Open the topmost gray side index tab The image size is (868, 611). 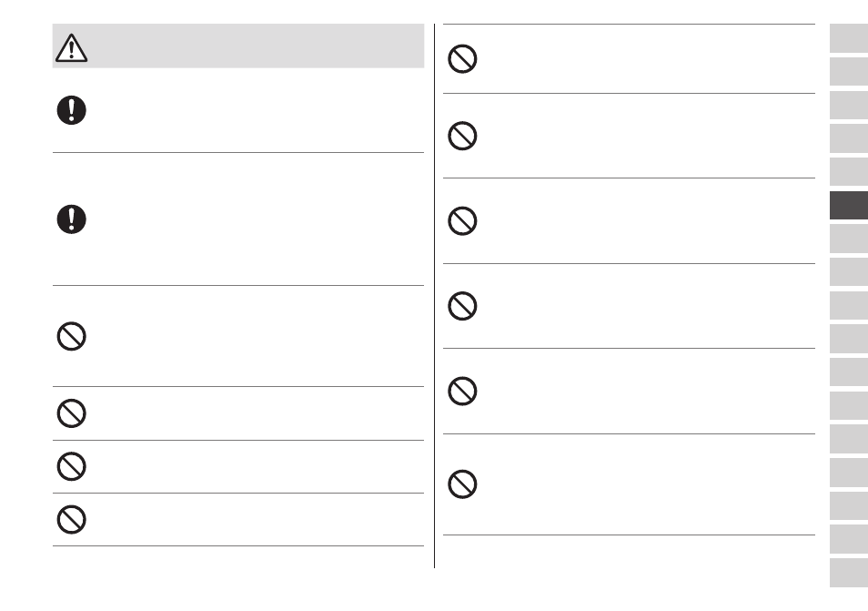click(849, 38)
